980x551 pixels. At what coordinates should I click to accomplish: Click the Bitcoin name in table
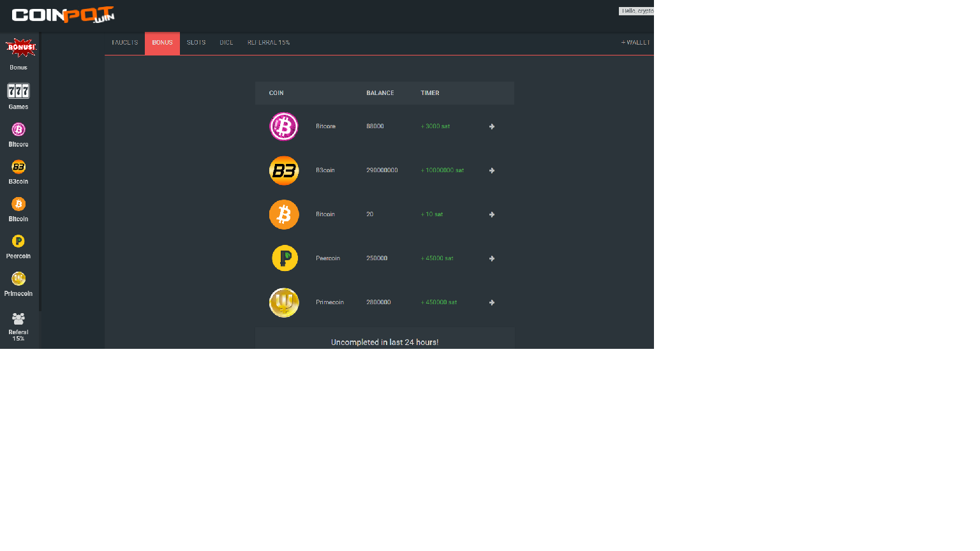[x=325, y=214]
